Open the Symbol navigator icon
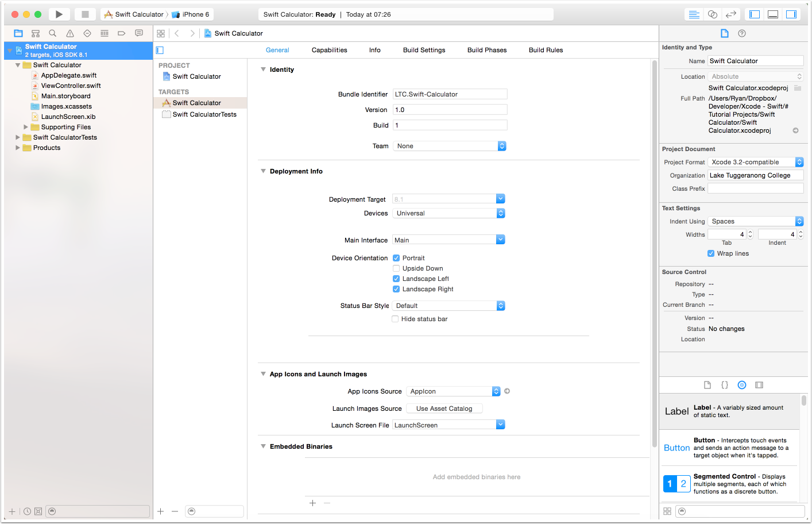Image resolution: width=812 pixels, height=524 pixels. [x=36, y=33]
